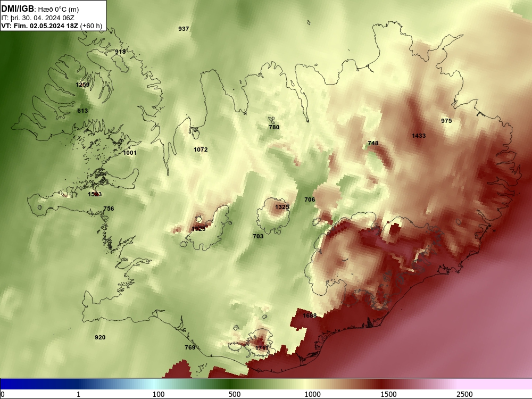Click the 2500 label on the color scale
Viewport: 532px width, 399px height.
(464, 394)
